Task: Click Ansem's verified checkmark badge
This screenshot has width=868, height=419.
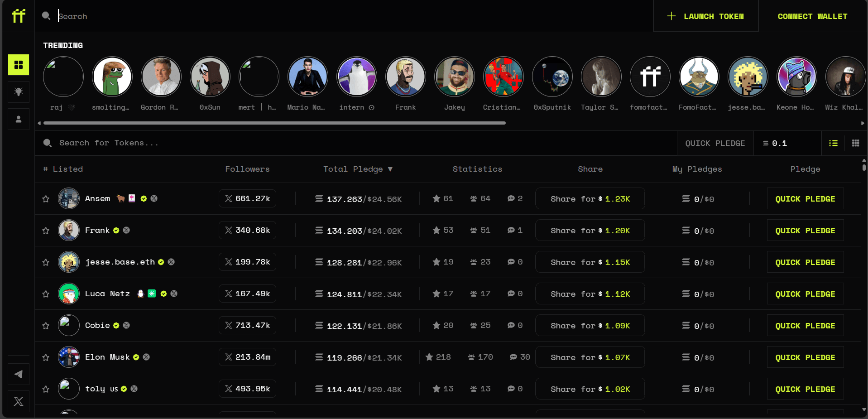Action: [144, 198]
